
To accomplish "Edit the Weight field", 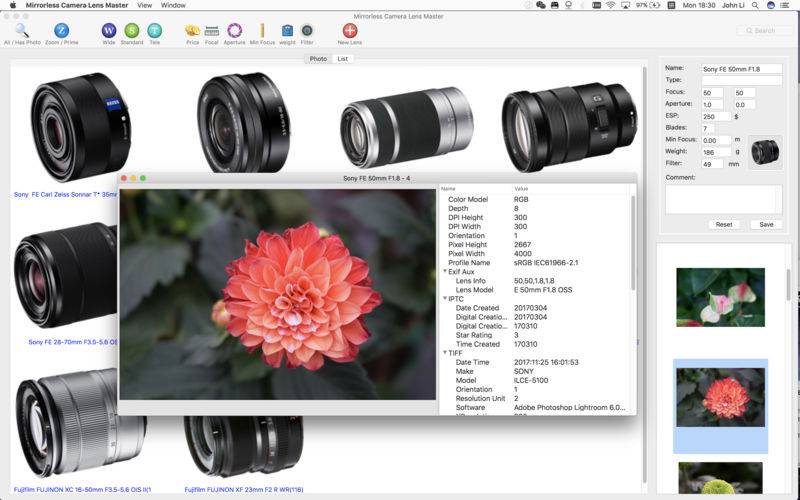I will point(715,152).
